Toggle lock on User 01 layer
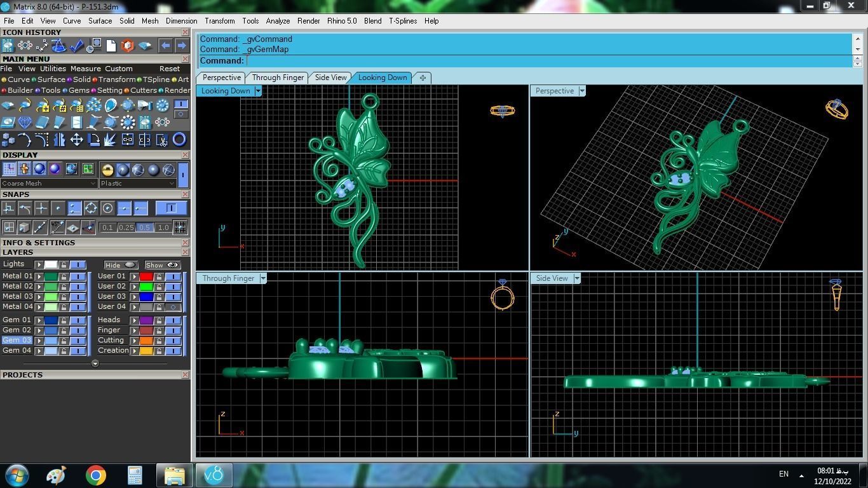 tap(159, 276)
